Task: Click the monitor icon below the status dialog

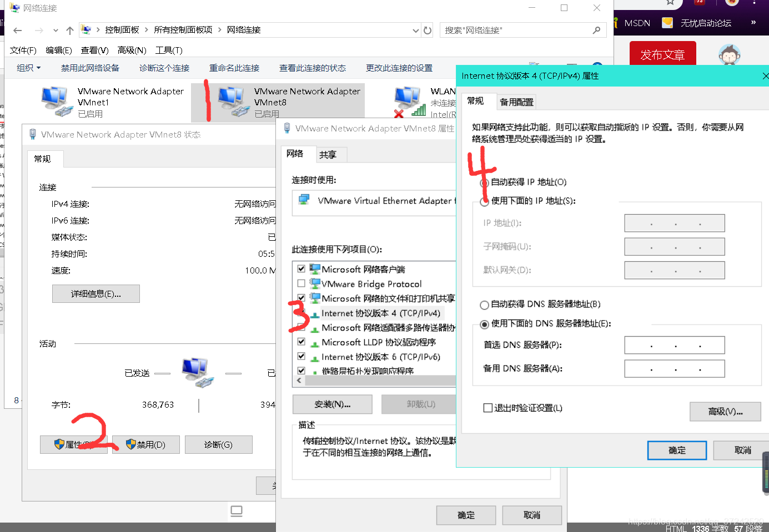Action: pyautogui.click(x=237, y=511)
